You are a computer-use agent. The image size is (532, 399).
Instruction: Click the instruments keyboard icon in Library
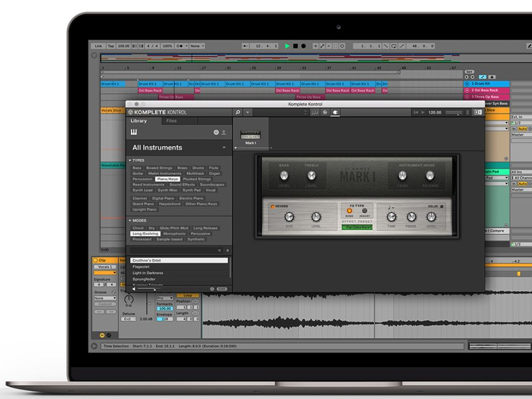134,132
